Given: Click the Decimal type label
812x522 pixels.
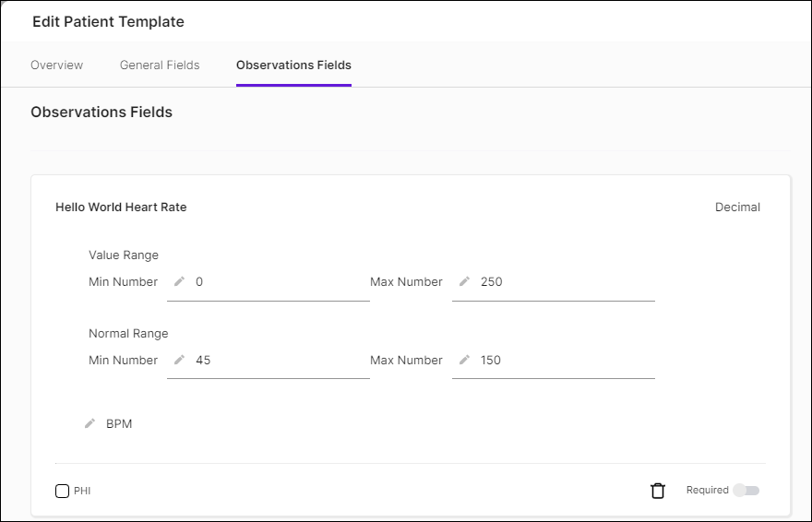Looking at the screenshot, I should coord(737,208).
